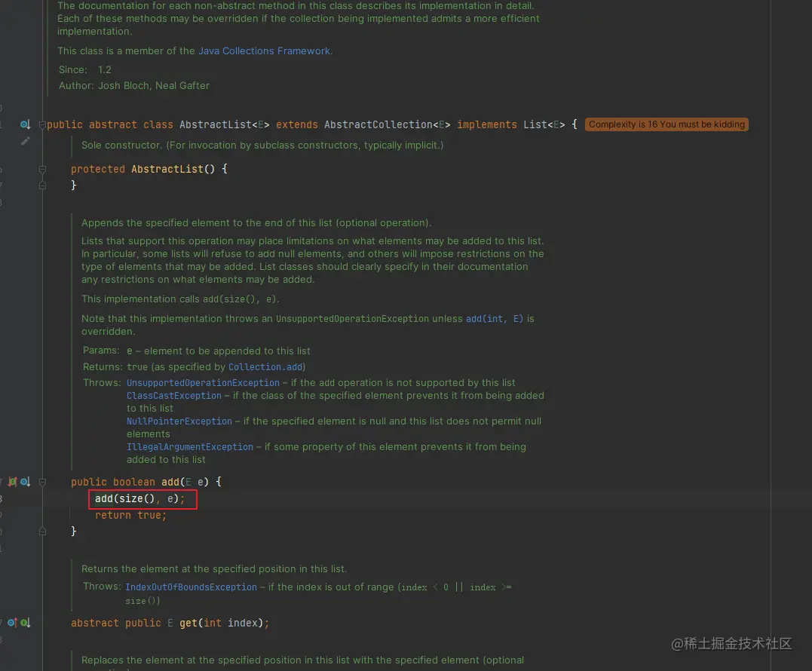Click fold end marker of AbstractList() constructor

click(42, 185)
